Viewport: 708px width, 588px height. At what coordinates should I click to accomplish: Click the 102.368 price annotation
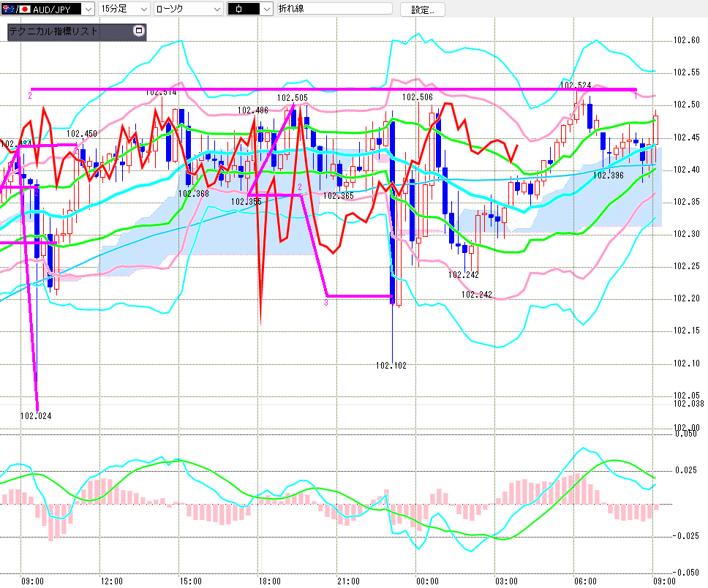pos(193,194)
